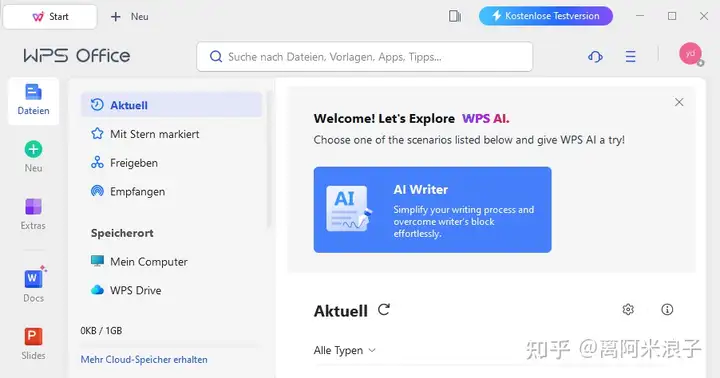The height and width of the screenshot is (378, 720).
Task: Focus the search field for Dateien, Vorlagen
Action: point(365,57)
